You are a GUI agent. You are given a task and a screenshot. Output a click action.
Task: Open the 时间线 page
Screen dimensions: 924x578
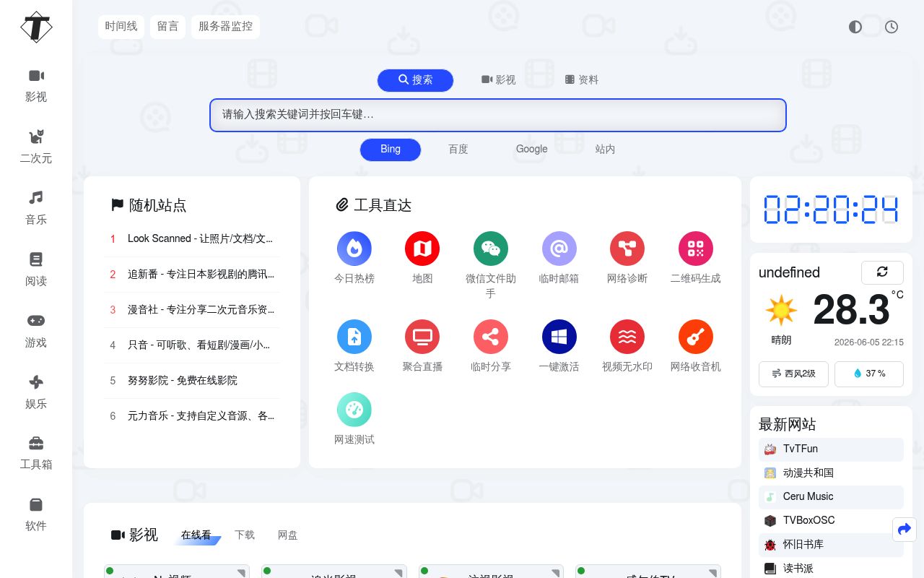[121, 27]
